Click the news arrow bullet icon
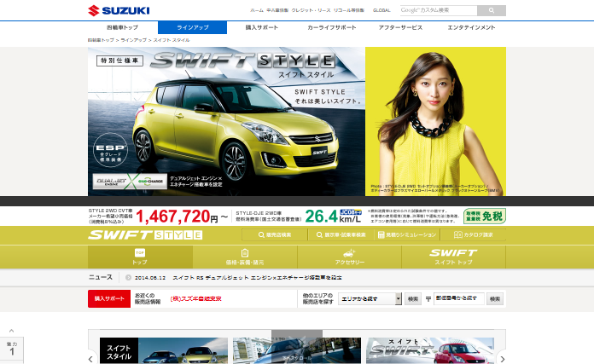 (x=128, y=278)
